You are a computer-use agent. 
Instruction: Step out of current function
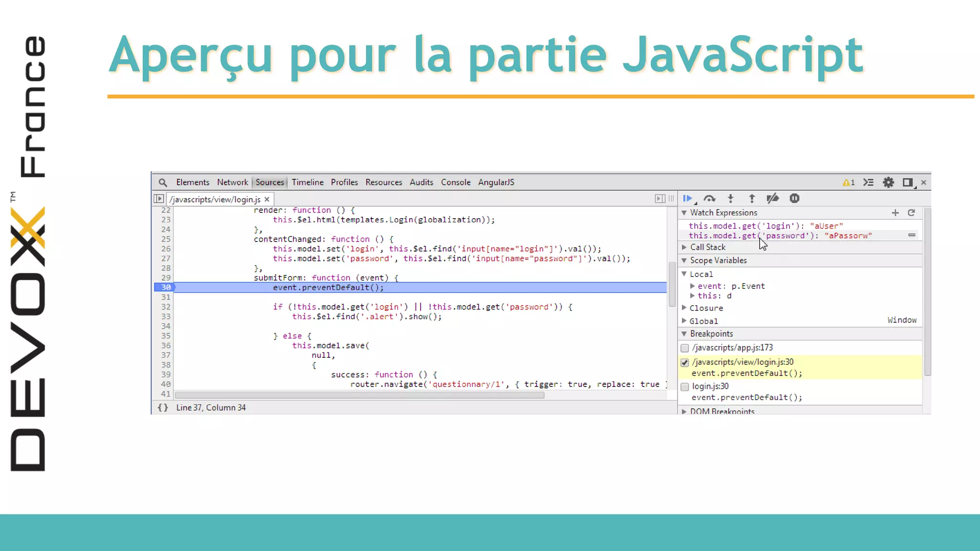pyautogui.click(x=752, y=198)
